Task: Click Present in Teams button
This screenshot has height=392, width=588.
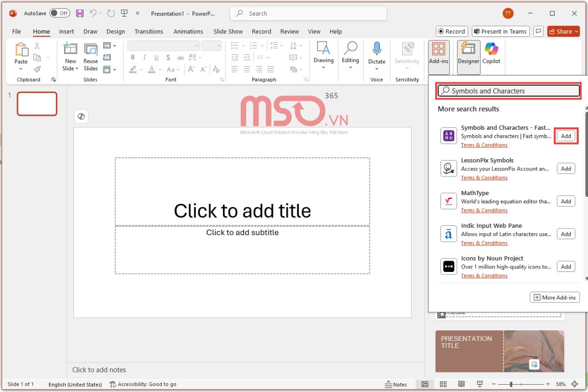Action: click(500, 31)
